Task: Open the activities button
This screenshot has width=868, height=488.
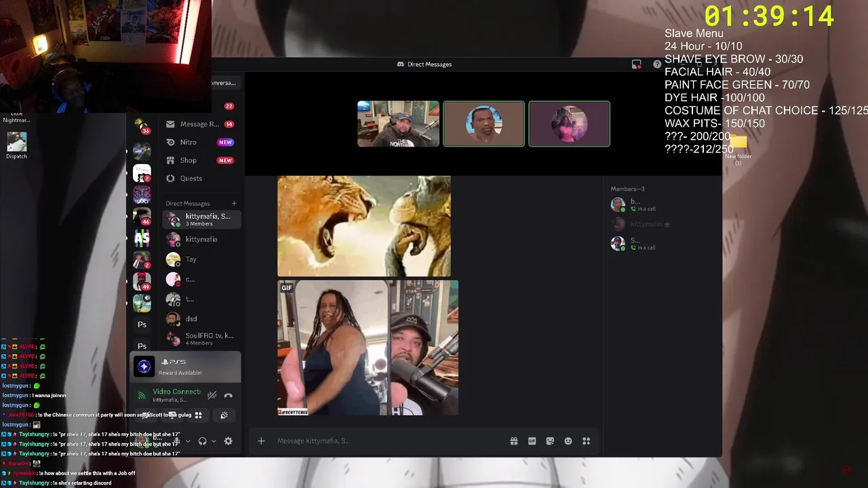Action: pyautogui.click(x=199, y=415)
